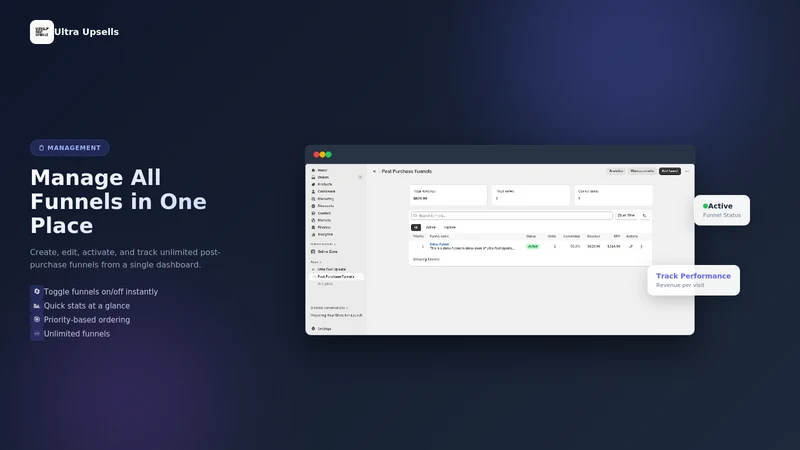800x450 pixels.
Task: Click the Track Performance floating card
Action: click(x=693, y=280)
